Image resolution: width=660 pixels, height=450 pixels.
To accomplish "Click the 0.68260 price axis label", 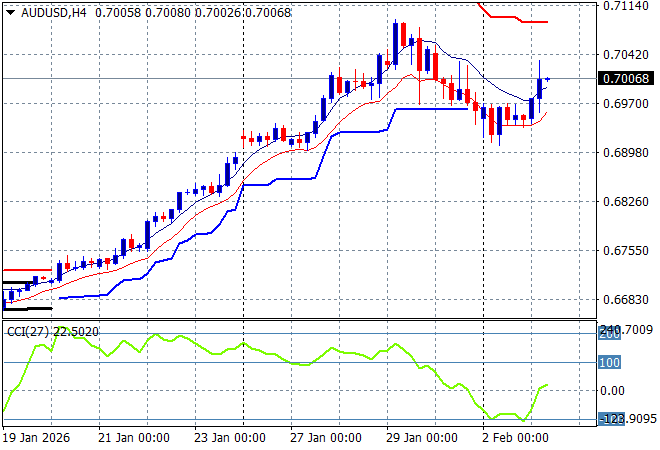I will (x=626, y=202).
